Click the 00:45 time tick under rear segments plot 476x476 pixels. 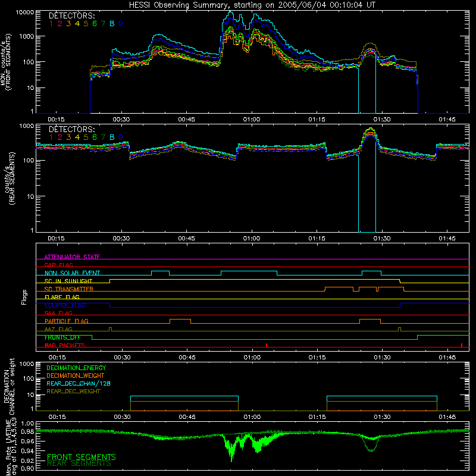click(186, 239)
